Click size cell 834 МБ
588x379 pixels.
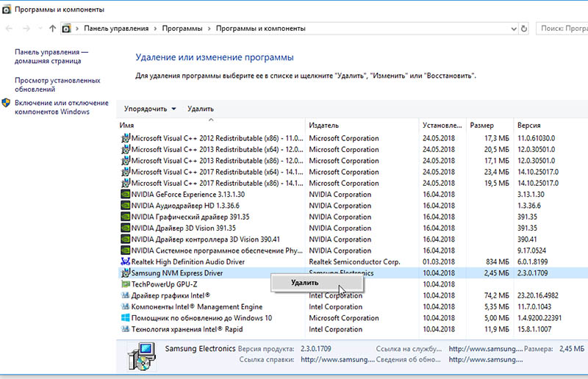pyautogui.click(x=498, y=261)
